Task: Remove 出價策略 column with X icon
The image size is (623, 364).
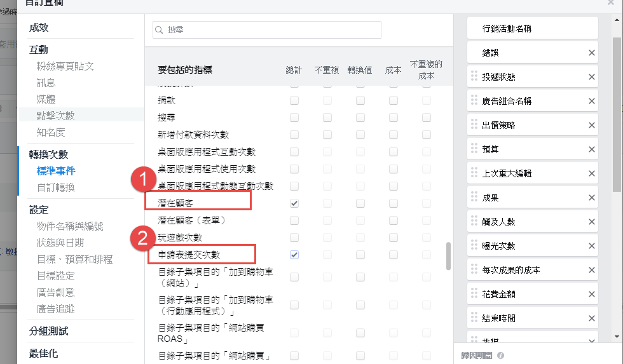Action: tap(592, 125)
